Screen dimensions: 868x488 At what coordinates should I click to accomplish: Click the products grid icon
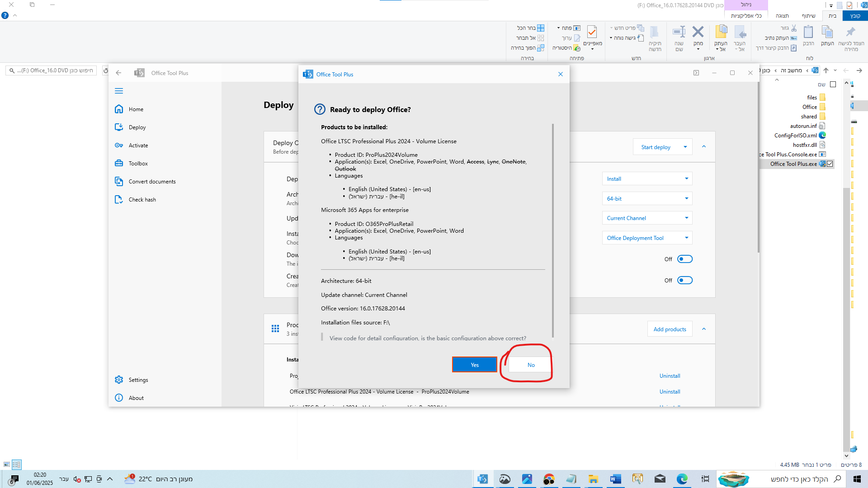point(275,328)
